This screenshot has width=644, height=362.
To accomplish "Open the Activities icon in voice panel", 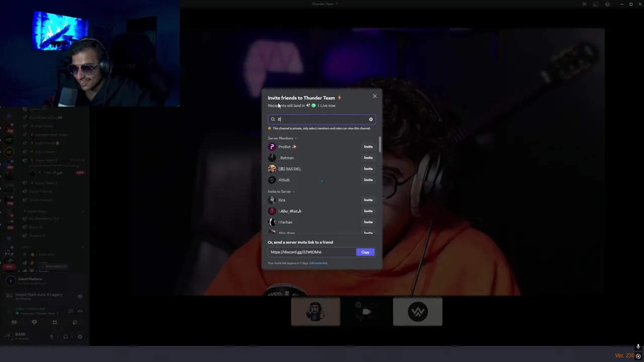I will [54, 322].
